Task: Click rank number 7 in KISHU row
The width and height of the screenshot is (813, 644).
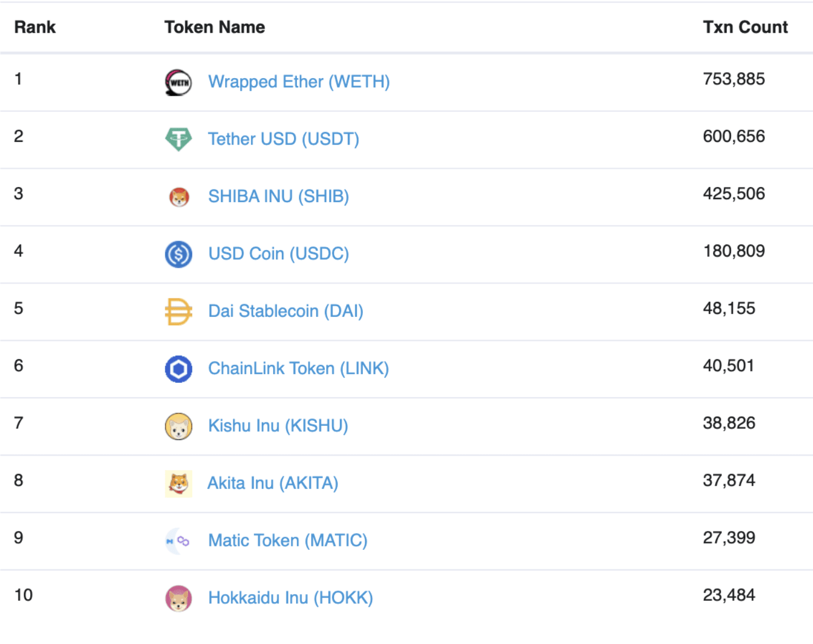Action: 18,424
